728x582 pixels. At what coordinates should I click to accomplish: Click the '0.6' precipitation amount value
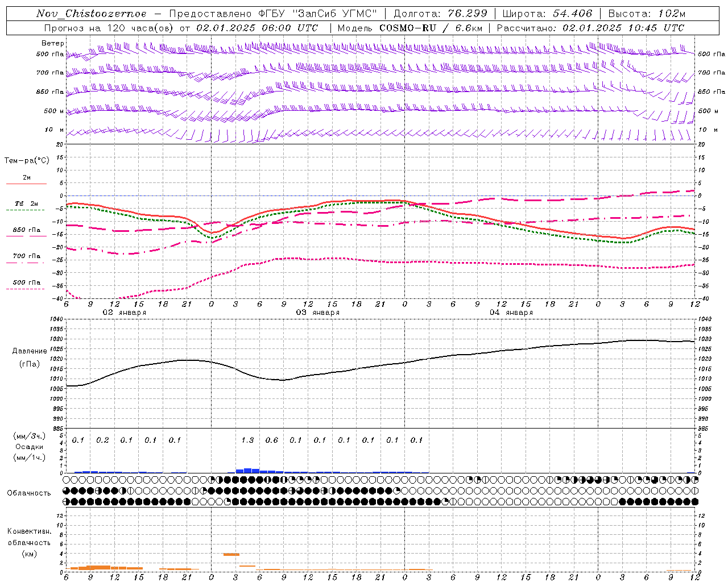click(x=272, y=440)
